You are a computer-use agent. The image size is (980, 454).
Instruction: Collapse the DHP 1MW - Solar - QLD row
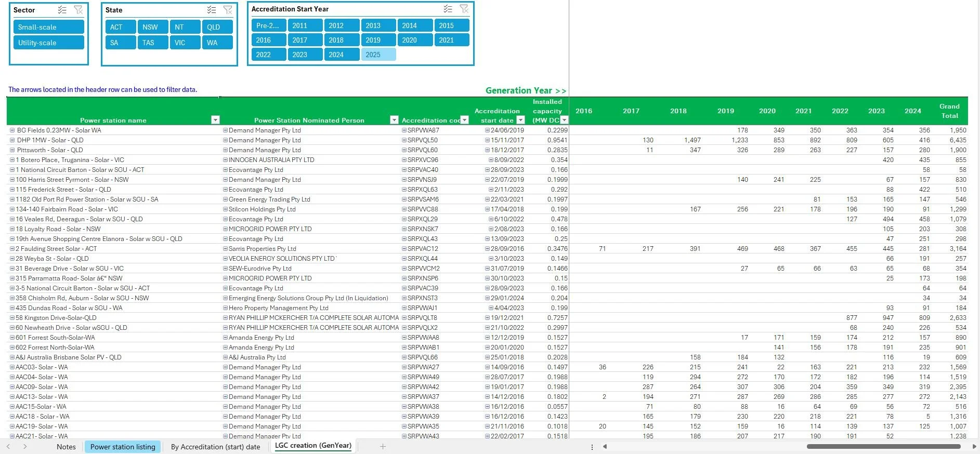(12, 140)
